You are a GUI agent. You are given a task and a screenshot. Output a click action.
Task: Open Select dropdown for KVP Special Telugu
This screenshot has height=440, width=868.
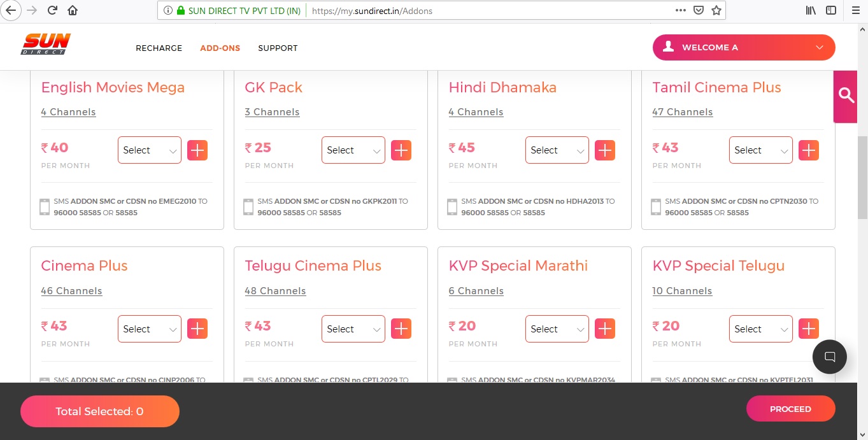(761, 329)
